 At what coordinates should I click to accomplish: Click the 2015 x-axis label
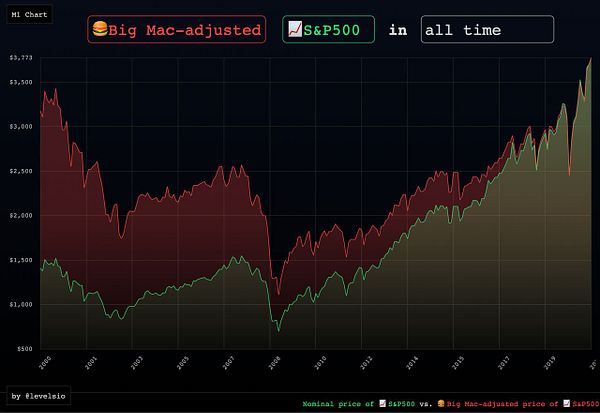(458, 362)
